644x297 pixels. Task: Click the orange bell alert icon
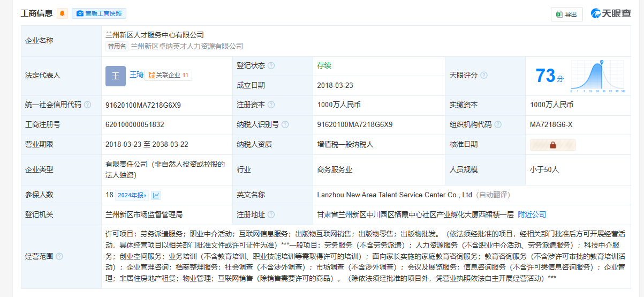[x=63, y=13]
